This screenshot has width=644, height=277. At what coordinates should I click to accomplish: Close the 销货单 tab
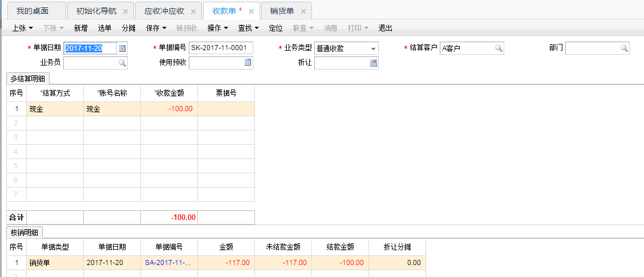pos(303,11)
